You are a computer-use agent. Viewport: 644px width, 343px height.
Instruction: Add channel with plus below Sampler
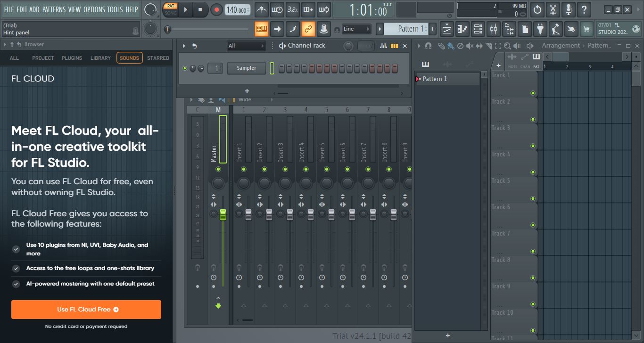click(x=247, y=91)
